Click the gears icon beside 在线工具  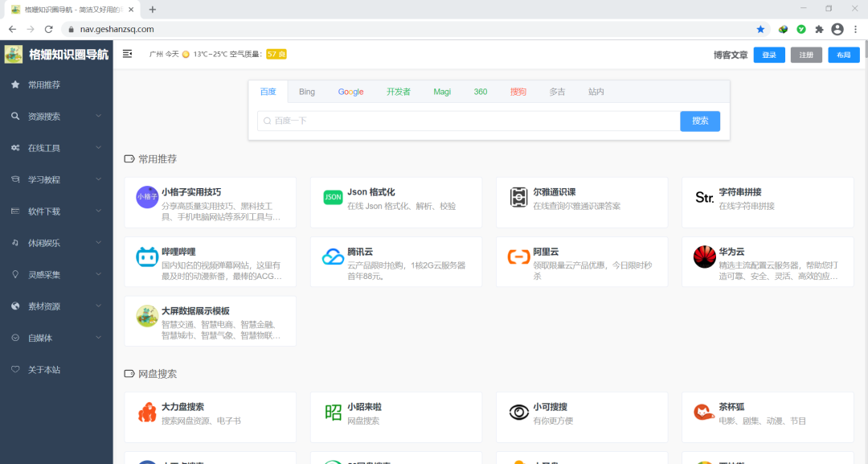coord(15,148)
